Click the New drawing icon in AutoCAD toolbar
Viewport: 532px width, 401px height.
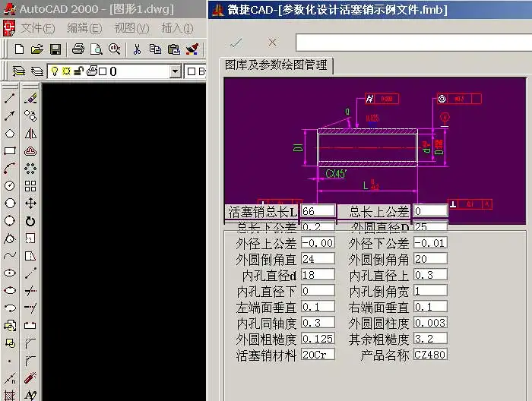click(x=19, y=49)
